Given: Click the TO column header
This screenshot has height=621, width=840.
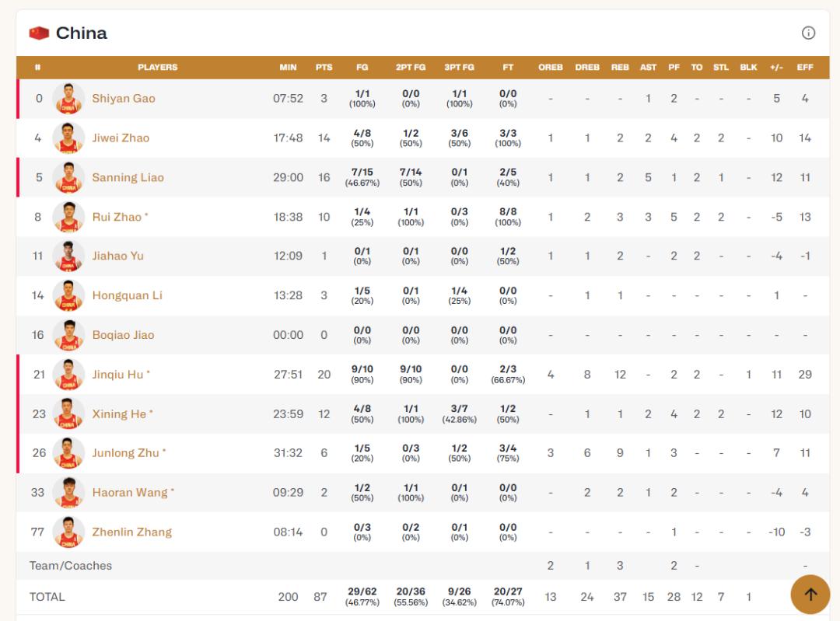Looking at the screenshot, I should (696, 68).
